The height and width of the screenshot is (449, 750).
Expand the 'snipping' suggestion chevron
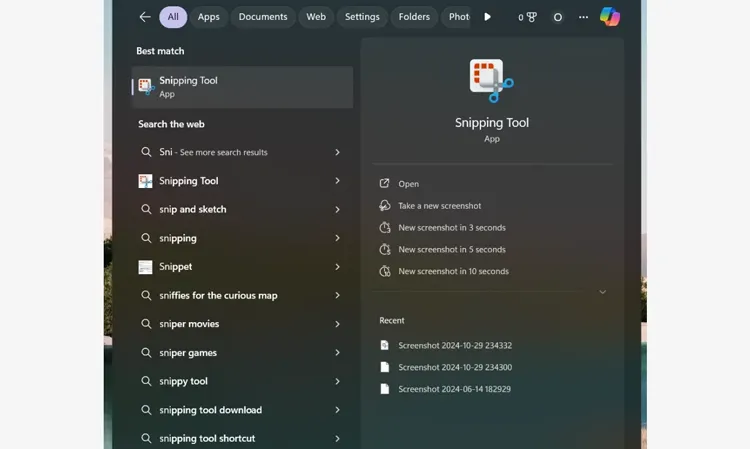point(337,238)
